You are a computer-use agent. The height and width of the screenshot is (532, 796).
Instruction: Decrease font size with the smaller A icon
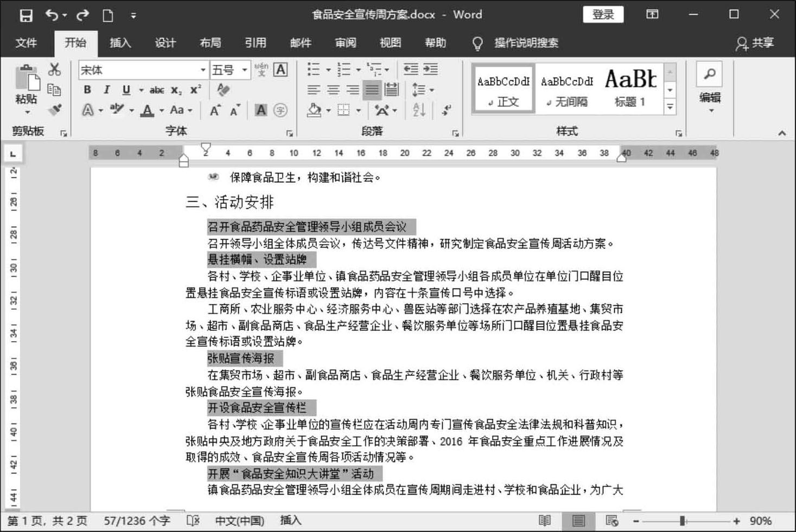click(234, 111)
